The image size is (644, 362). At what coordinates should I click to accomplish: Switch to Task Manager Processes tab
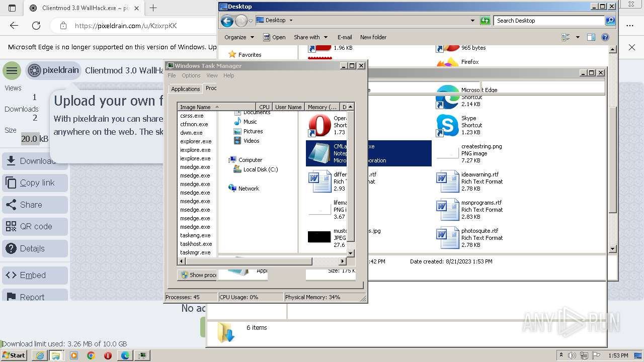coord(211,88)
